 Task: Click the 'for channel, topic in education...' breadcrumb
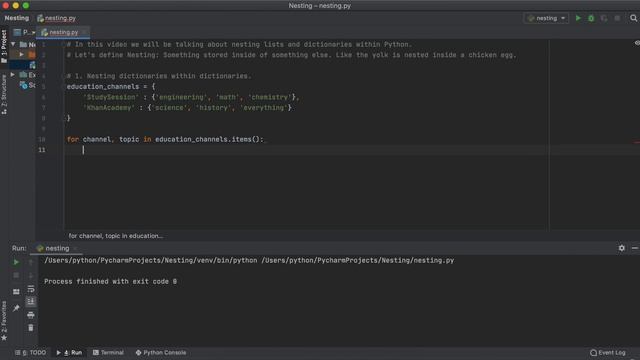pos(116,236)
